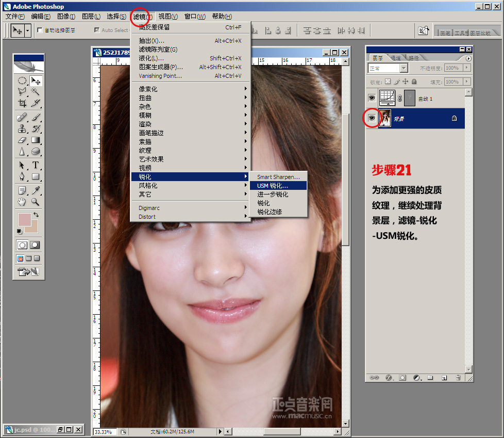Hide the 背景 layer using eye icon
The height and width of the screenshot is (438, 504).
click(371, 119)
